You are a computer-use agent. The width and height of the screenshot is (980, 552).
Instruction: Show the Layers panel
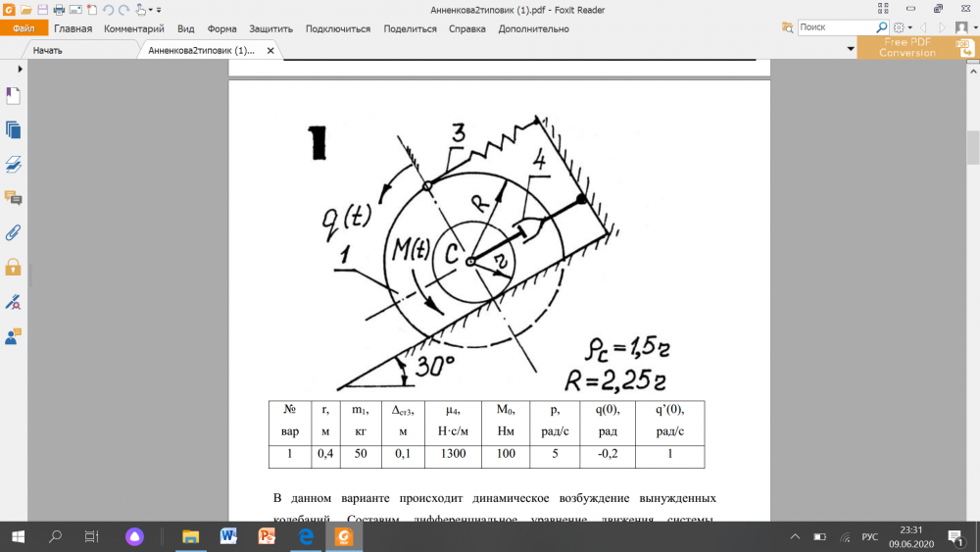coord(13,164)
